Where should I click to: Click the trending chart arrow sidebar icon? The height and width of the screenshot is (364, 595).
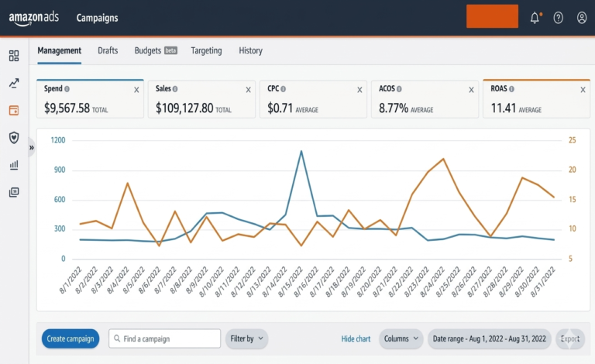tap(14, 83)
